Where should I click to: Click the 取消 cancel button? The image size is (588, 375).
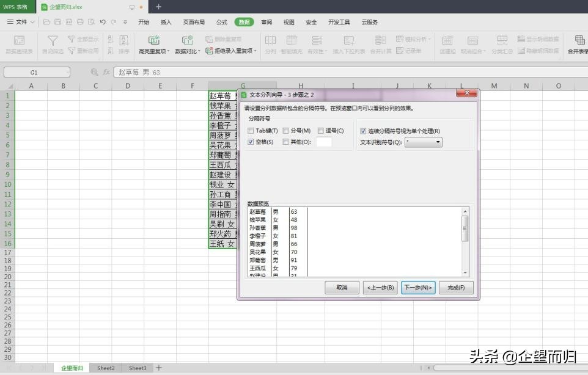pyautogui.click(x=342, y=288)
